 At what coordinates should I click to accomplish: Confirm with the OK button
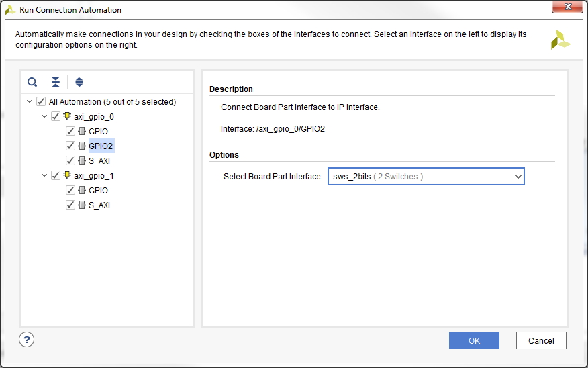[x=474, y=340]
